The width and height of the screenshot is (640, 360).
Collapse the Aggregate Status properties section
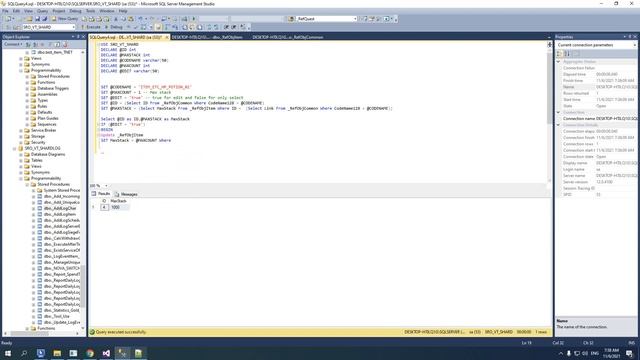pos(558,62)
